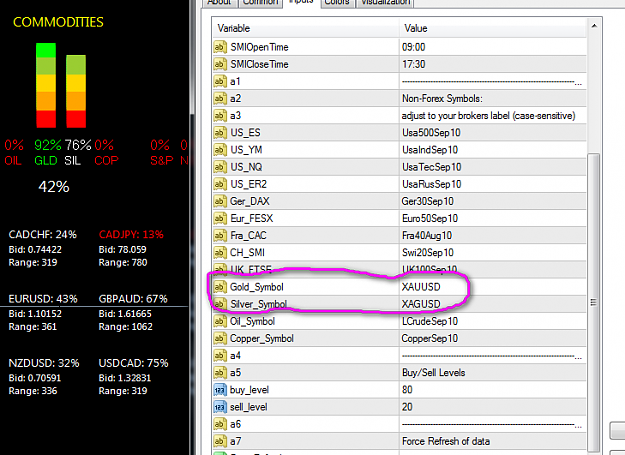Image resolution: width=625 pixels, height=455 pixels.
Task: Click the string icon beside a3
Action: [220, 116]
